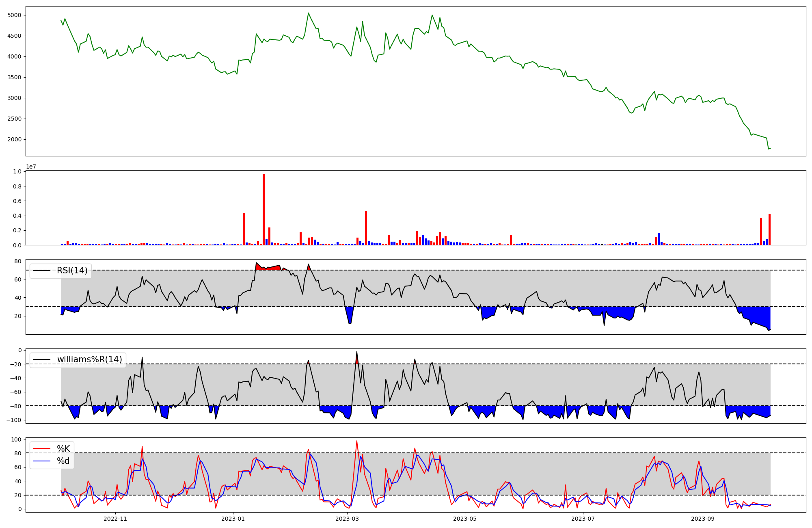
Task: Click the -100 tick on Williams %R axis
Action: (13, 420)
